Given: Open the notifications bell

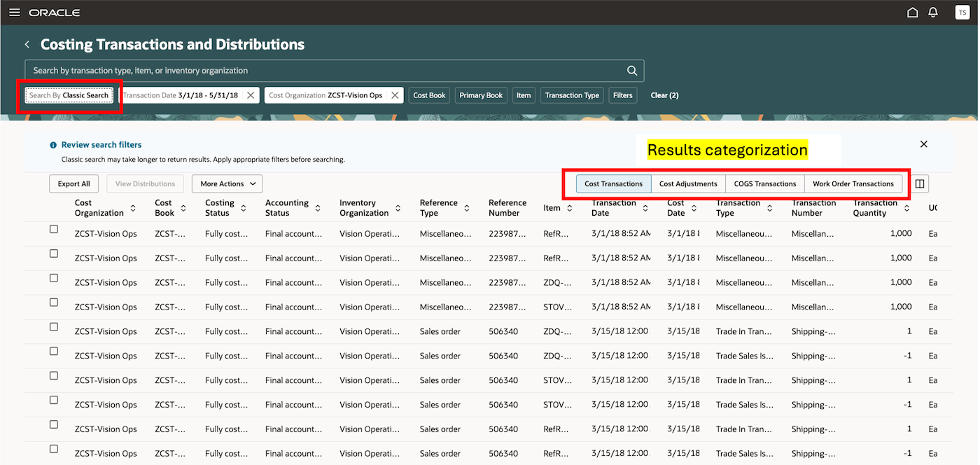Looking at the screenshot, I should tap(933, 13).
